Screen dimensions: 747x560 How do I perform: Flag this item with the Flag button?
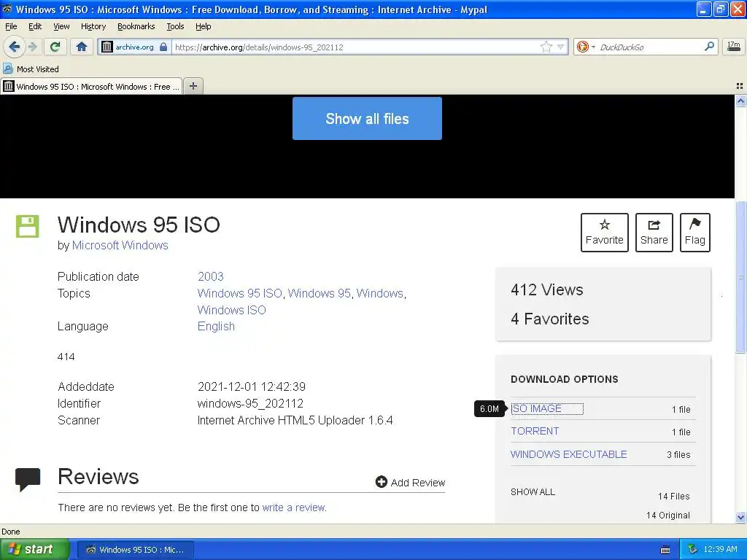click(x=695, y=233)
